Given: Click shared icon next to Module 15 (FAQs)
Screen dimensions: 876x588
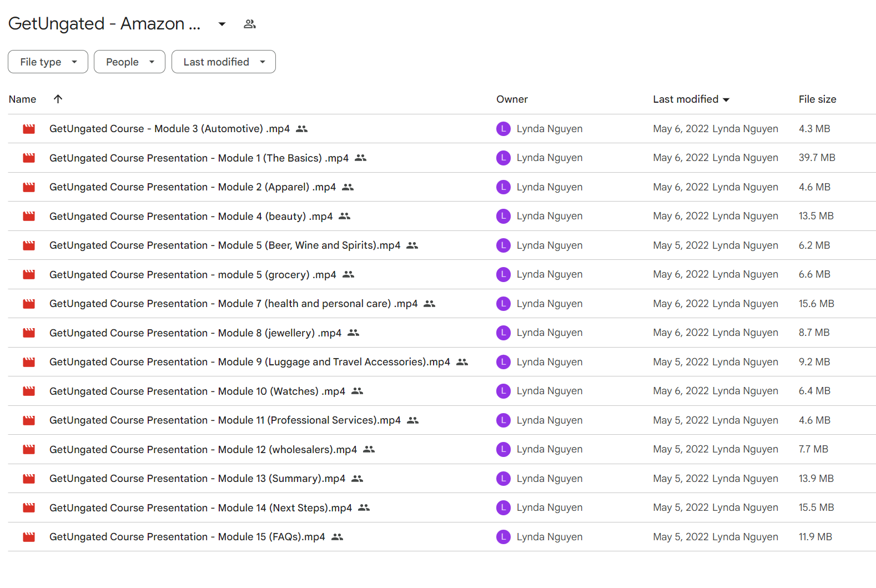Looking at the screenshot, I should [337, 537].
